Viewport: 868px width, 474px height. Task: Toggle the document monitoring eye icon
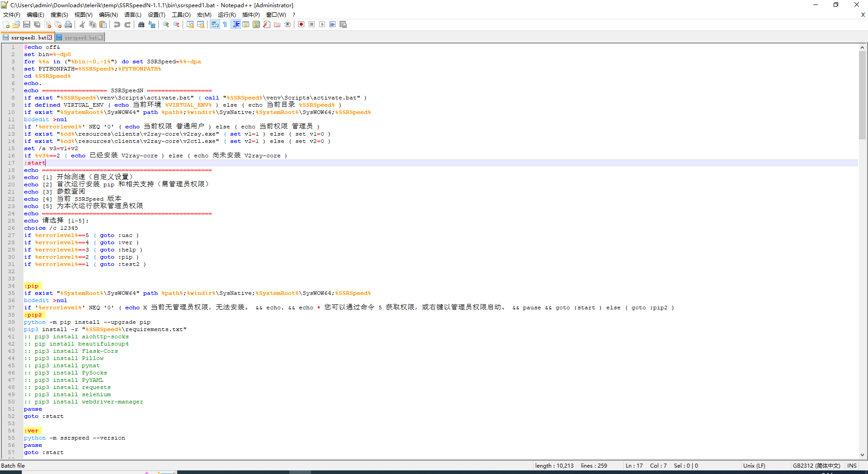[x=288, y=24]
